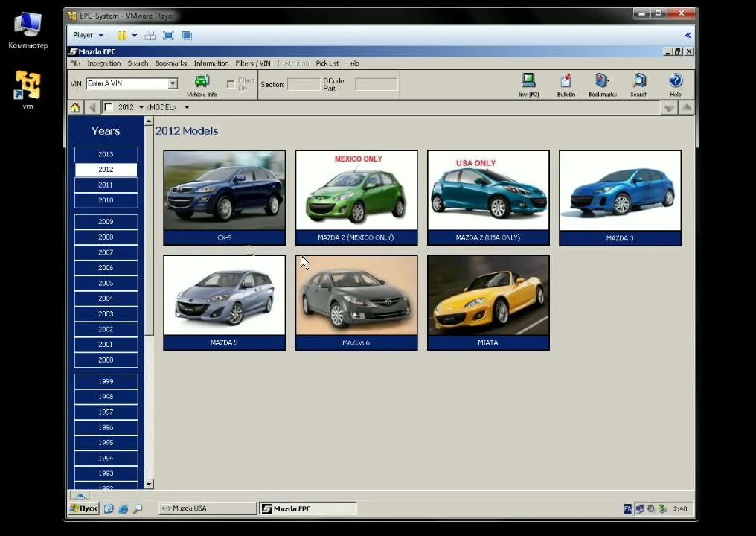
Task: Click years list scrollbar thumb
Action: click(149, 231)
